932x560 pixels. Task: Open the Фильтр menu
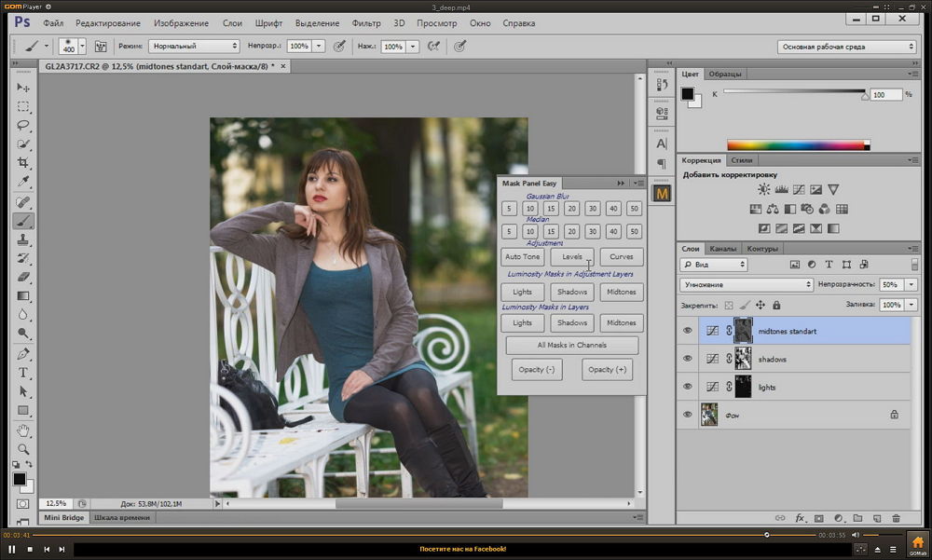click(x=366, y=21)
